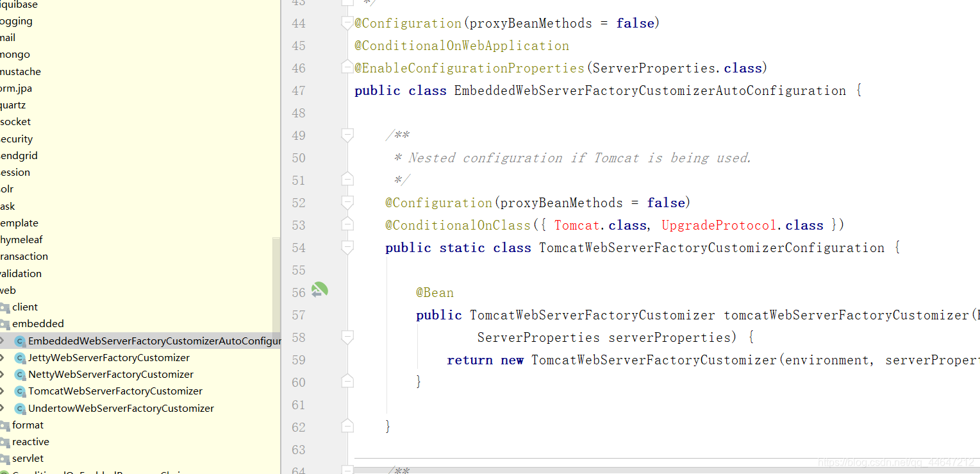Viewport: 980px width, 474px height.
Task: Click the @ConditionalOnWebApplication annotation on line 45
Action: pos(461,46)
